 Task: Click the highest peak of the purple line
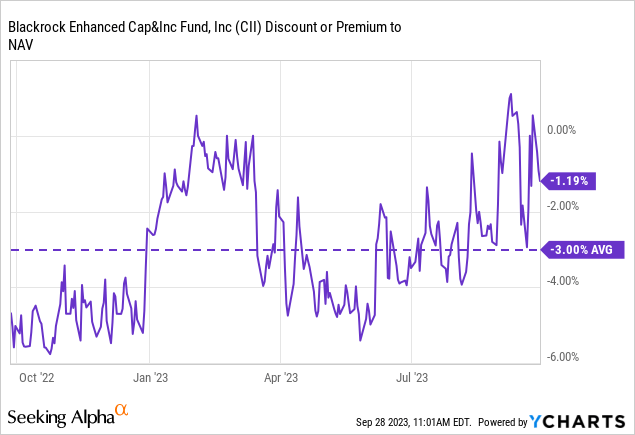click(x=511, y=95)
